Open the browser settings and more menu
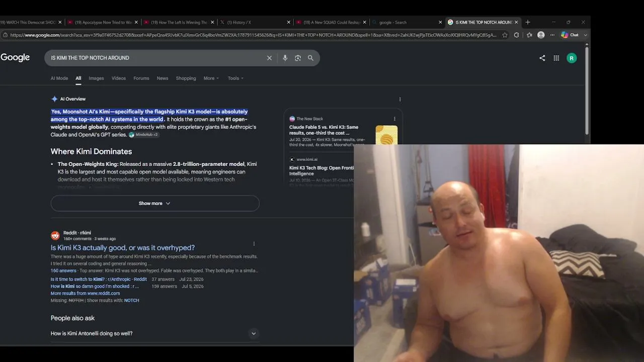Image resolution: width=644 pixels, height=362 pixels. [x=552, y=35]
